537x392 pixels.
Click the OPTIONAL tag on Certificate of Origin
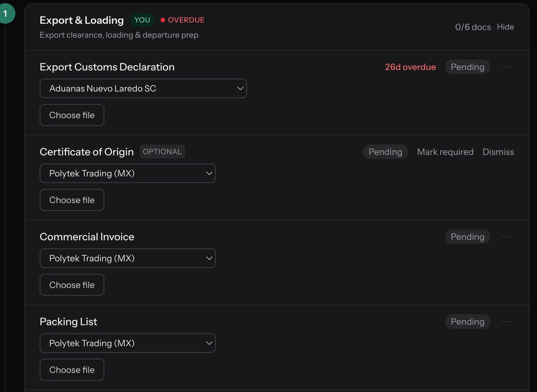point(162,152)
